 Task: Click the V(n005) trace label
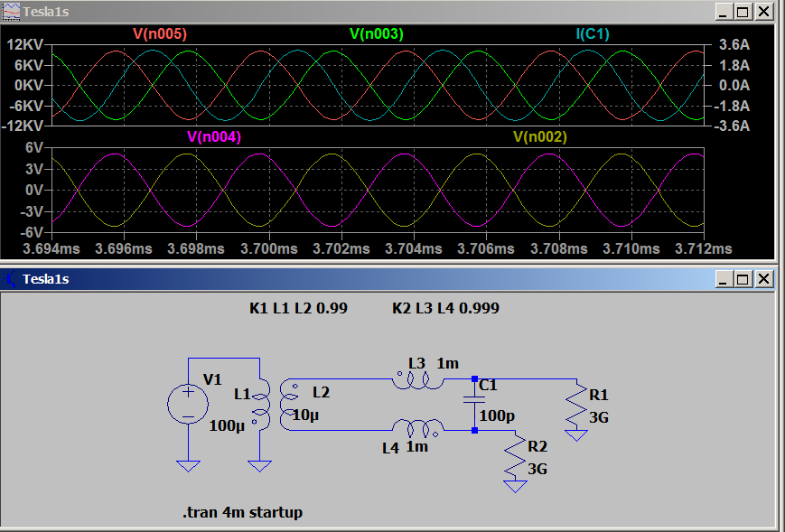point(160,34)
